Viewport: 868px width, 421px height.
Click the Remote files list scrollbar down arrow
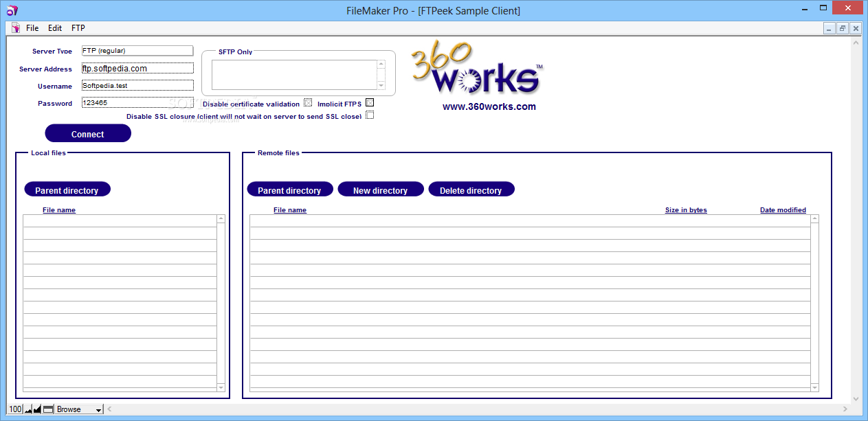tap(815, 388)
